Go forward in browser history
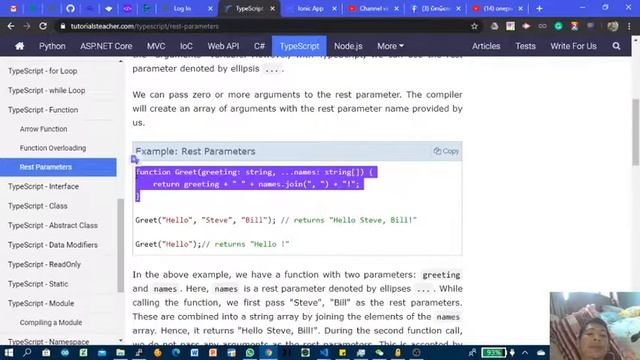This screenshot has width=640, height=360. pos(27,26)
